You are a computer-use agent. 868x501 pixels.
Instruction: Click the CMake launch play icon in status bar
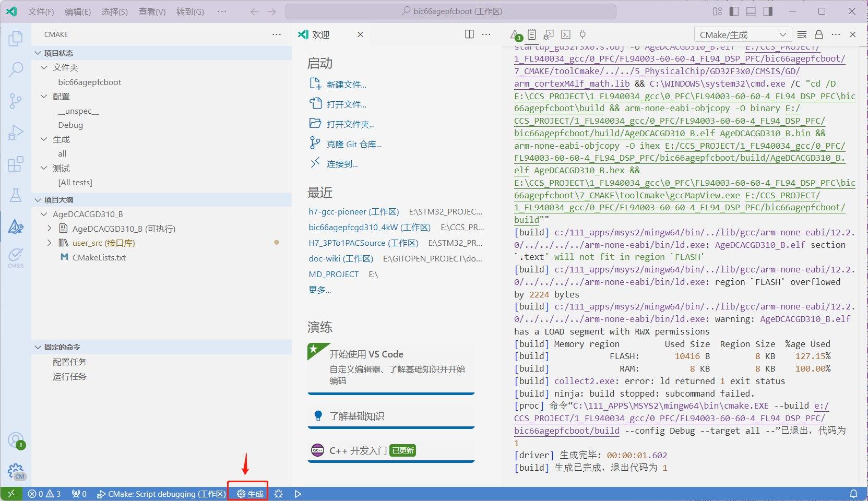point(298,494)
